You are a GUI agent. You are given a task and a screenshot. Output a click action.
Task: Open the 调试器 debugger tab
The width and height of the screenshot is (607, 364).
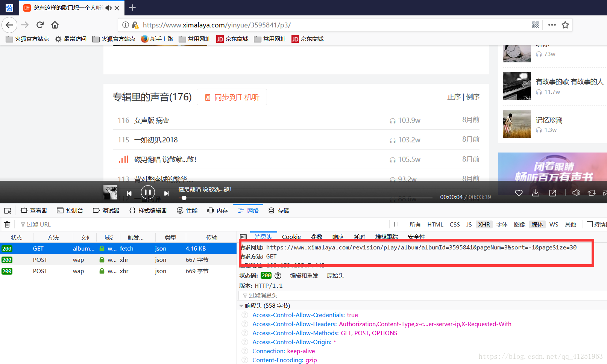106,210
